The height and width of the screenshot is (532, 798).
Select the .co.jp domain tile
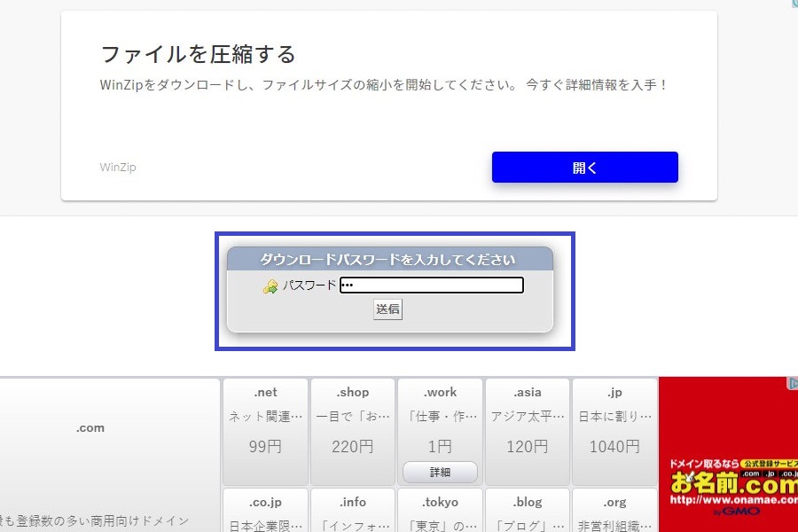click(x=265, y=511)
